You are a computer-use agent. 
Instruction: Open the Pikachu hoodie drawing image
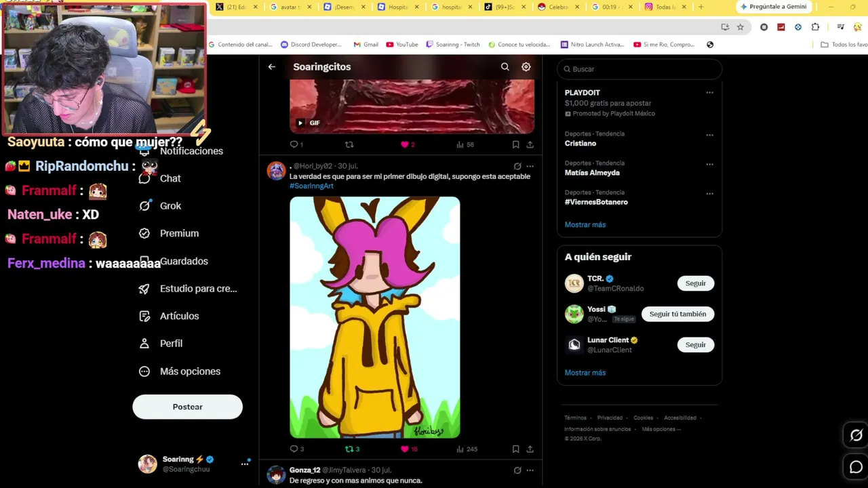pos(374,317)
